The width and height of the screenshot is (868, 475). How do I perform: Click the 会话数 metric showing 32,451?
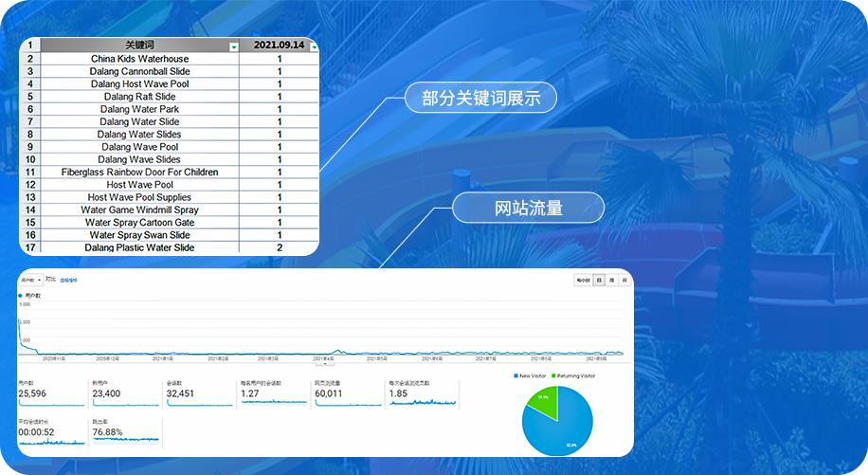coord(199,393)
